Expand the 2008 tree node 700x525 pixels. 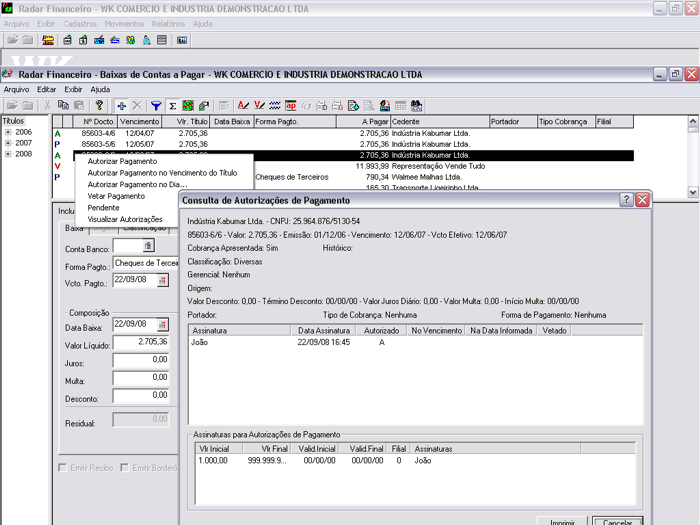click(8, 154)
